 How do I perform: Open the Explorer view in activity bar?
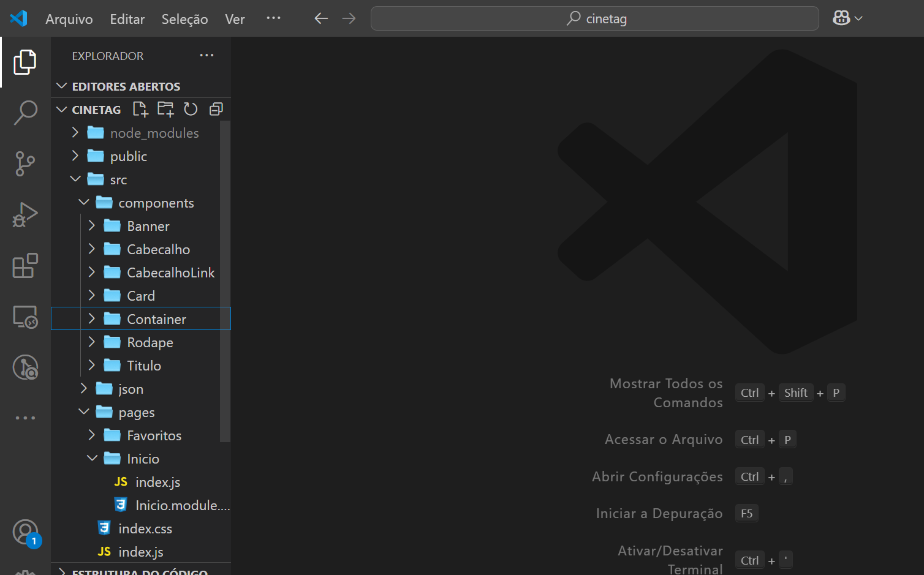(25, 62)
